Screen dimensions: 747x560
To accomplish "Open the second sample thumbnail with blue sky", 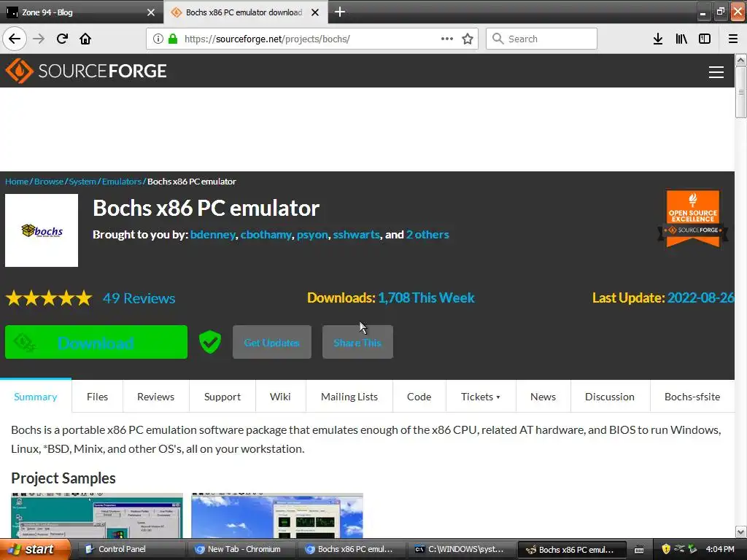I will pos(277,516).
